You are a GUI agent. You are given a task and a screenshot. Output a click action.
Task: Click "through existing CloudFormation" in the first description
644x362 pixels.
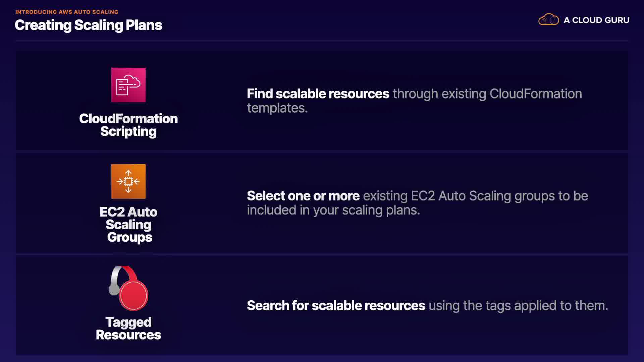(x=487, y=94)
